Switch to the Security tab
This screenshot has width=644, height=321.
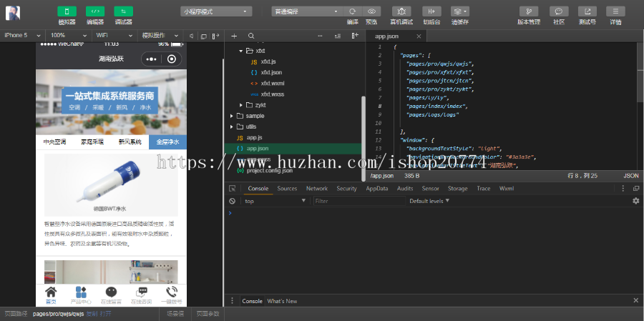[x=346, y=189]
